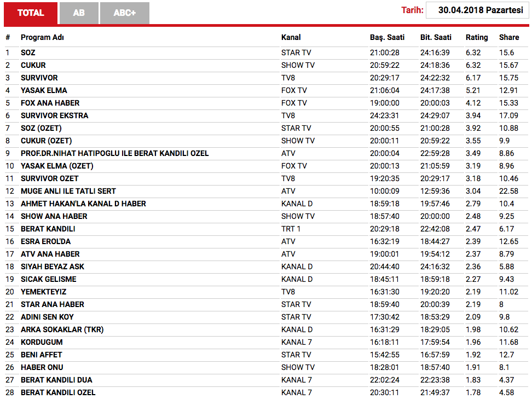Viewport: 532px width, 399px height.
Task: Switch to the TOTAL tab
Action: pos(31,13)
